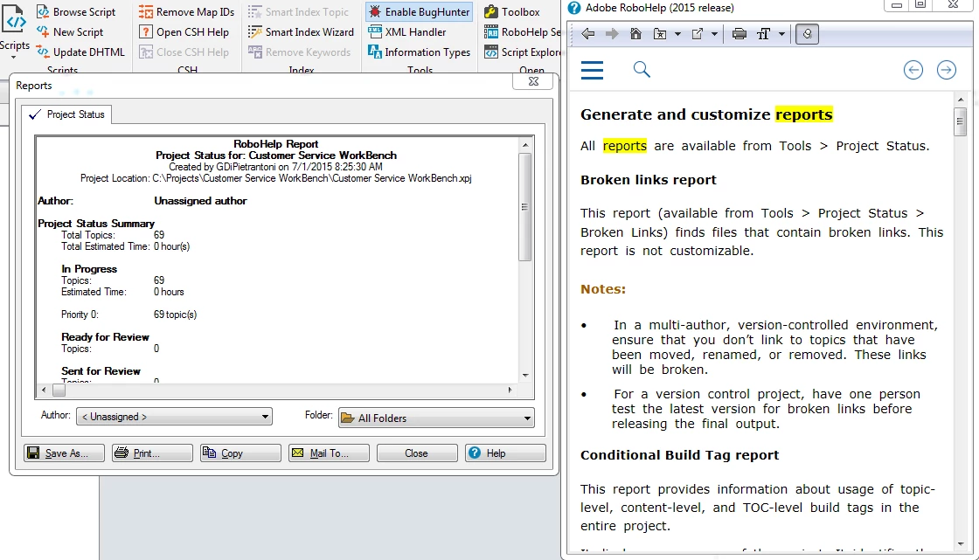979x560 pixels.
Task: Open the XML Handler tool
Action: [x=407, y=31]
